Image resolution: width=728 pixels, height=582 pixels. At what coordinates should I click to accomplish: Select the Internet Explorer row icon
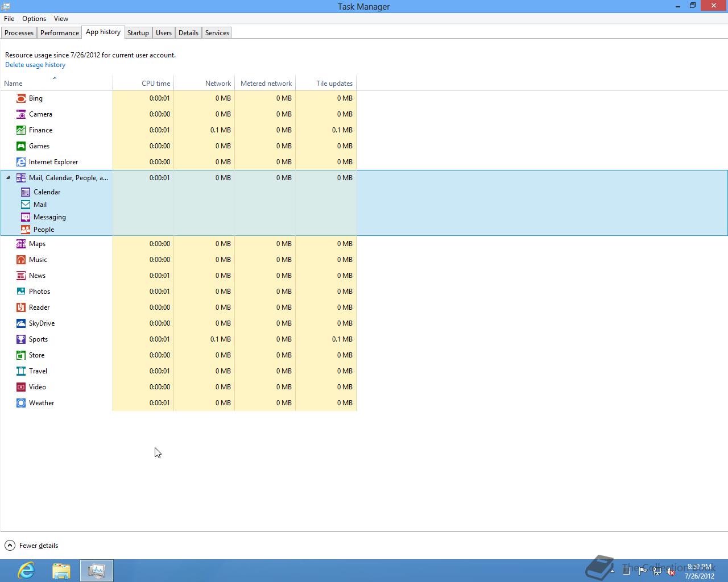pos(21,162)
